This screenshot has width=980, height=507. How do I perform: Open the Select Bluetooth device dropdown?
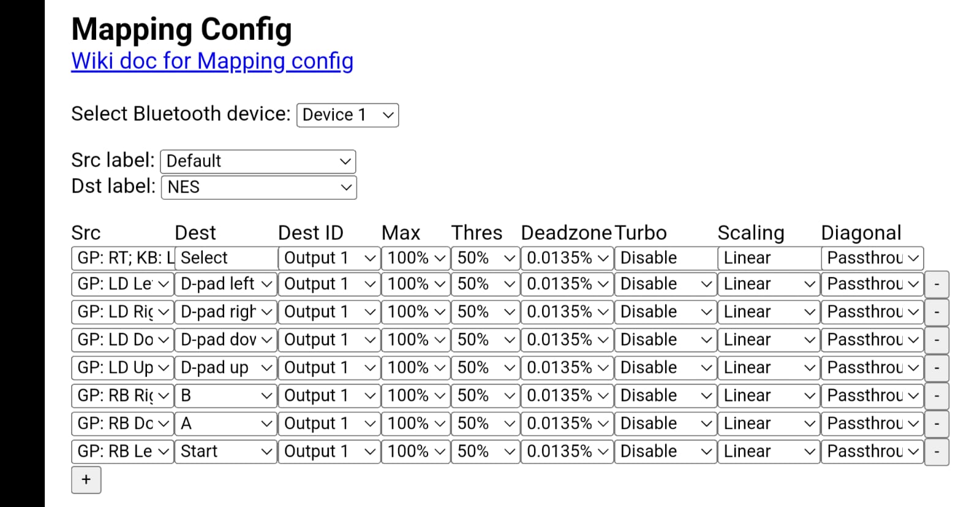[347, 115]
